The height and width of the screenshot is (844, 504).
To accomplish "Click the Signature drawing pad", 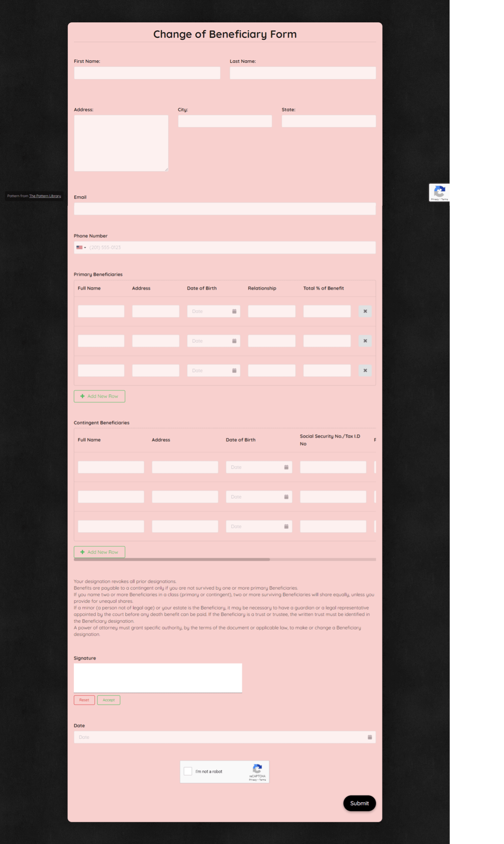I will click(x=158, y=678).
